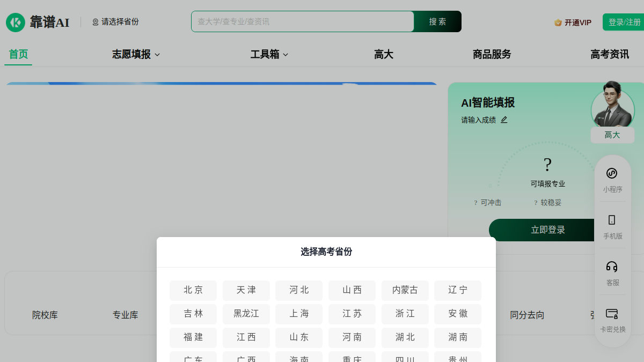This screenshot has height=362, width=644.
Task: Open the 高考资讯 menu item
Action: (x=610, y=54)
